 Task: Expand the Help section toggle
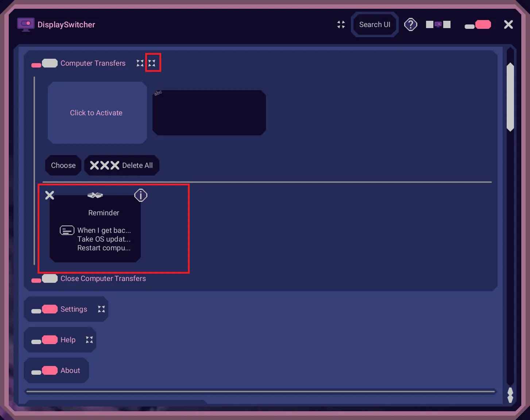45,340
